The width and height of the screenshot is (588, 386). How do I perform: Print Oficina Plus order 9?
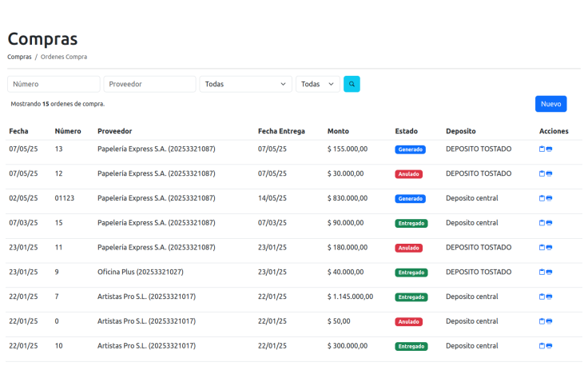(x=549, y=272)
